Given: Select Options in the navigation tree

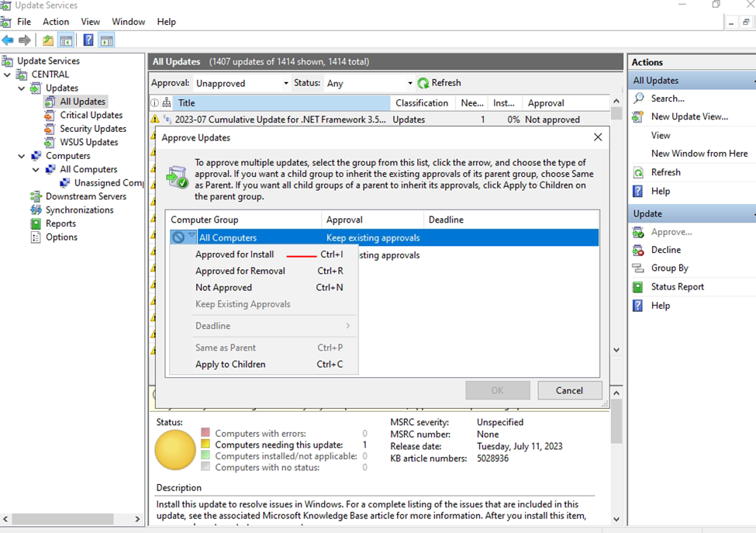Looking at the screenshot, I should click(x=61, y=237).
